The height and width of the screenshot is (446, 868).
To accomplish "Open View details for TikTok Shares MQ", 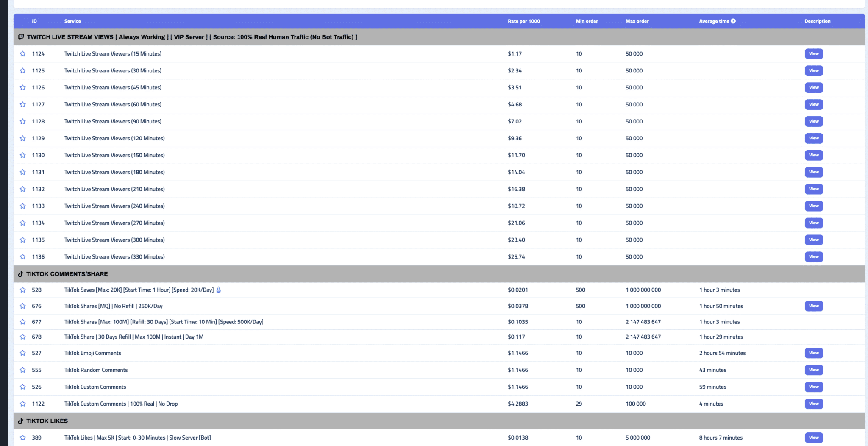I will [x=813, y=306].
